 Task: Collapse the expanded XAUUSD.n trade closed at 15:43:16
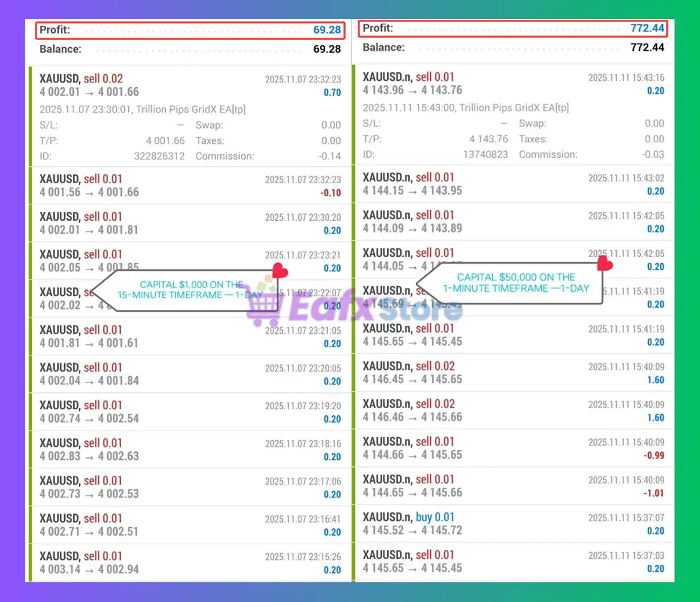pos(513,84)
